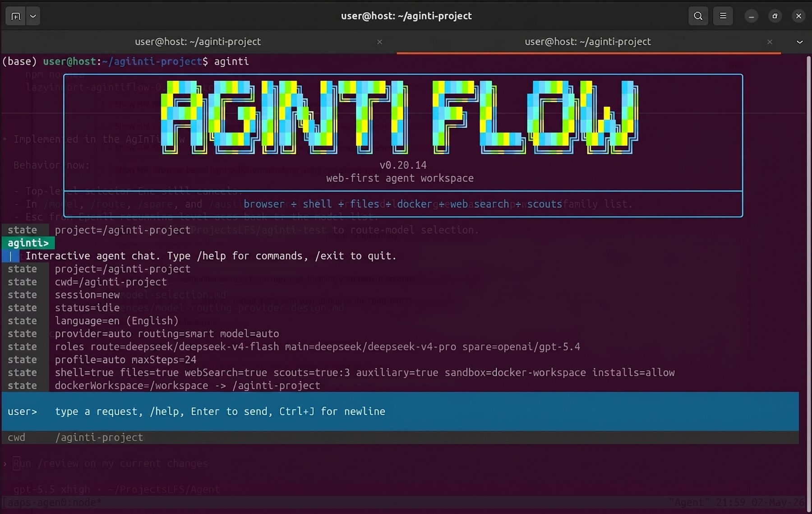Click the 'session=new' state line
The image size is (812, 514).
pos(87,295)
